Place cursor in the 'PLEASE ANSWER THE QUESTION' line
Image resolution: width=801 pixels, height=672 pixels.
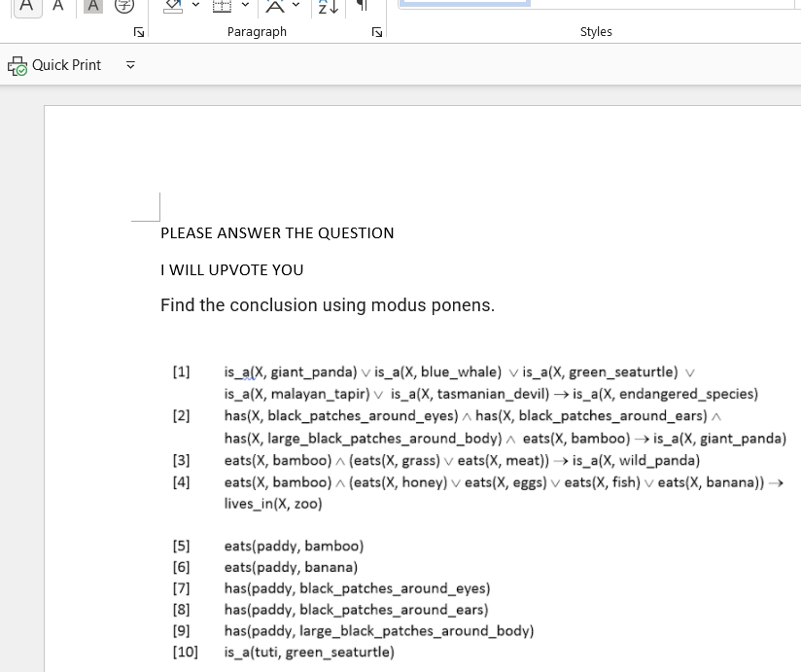click(x=277, y=232)
